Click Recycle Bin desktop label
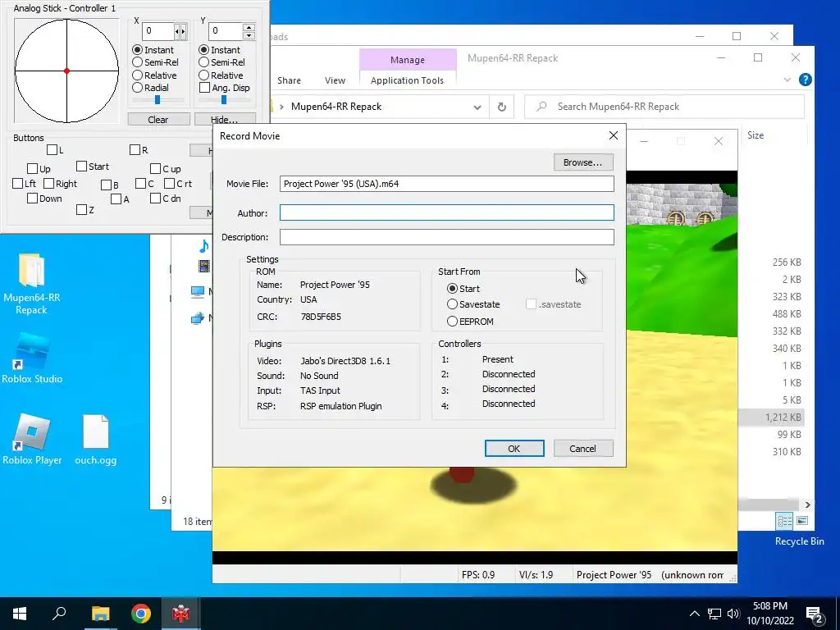Screen dimensions: 840x630 tap(799, 541)
